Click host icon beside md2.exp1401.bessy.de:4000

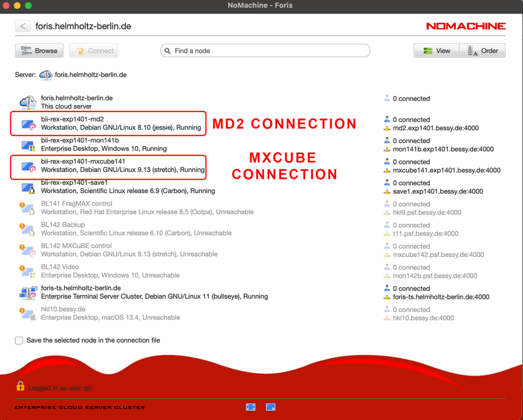(387, 128)
